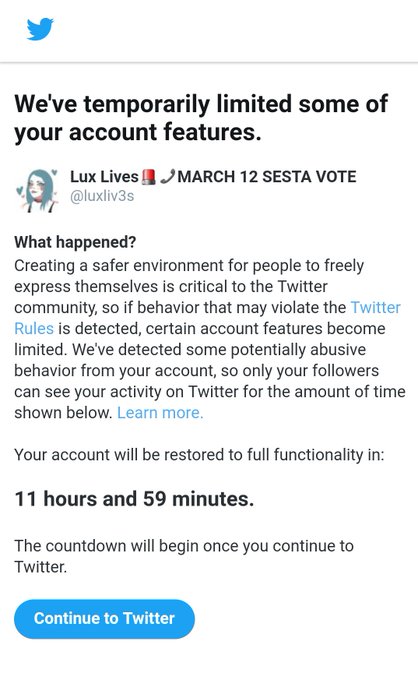This screenshot has width=418, height=680.
Task: Open the Twitter Rules link
Action: click(376, 307)
